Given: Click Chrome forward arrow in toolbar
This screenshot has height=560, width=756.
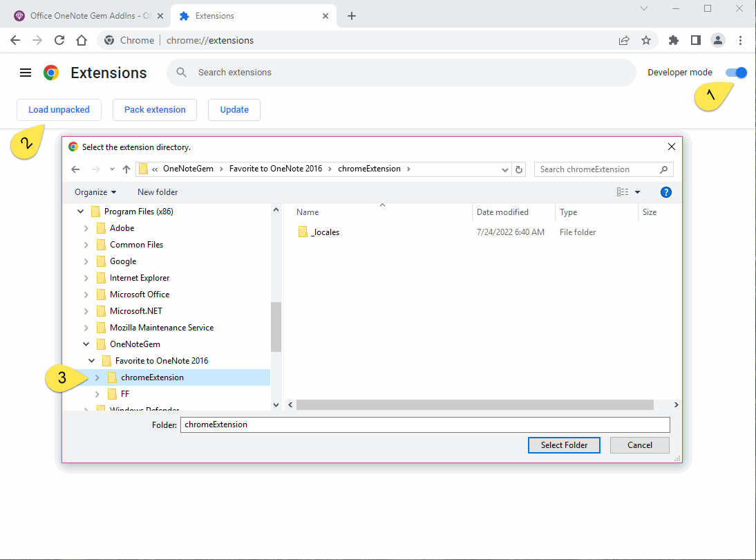Looking at the screenshot, I should [37, 41].
